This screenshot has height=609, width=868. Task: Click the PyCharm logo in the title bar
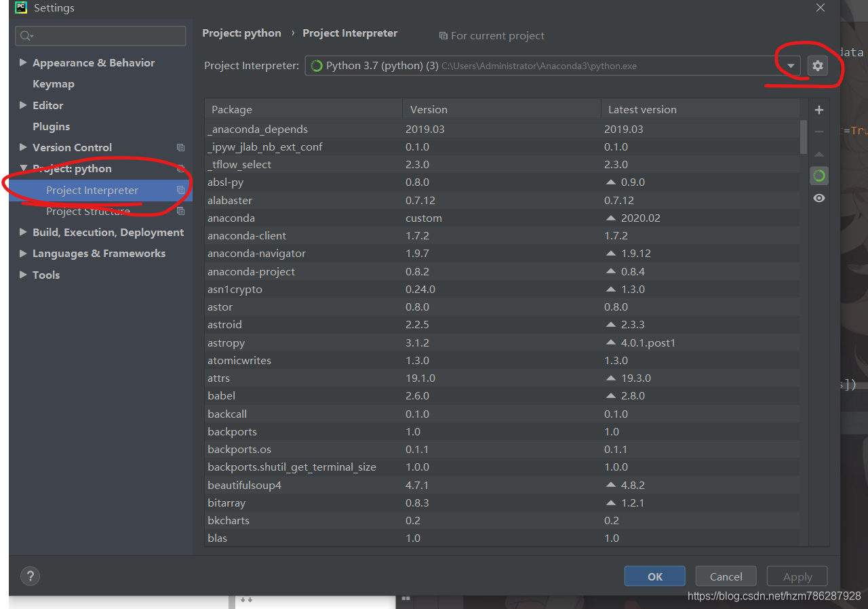click(21, 8)
